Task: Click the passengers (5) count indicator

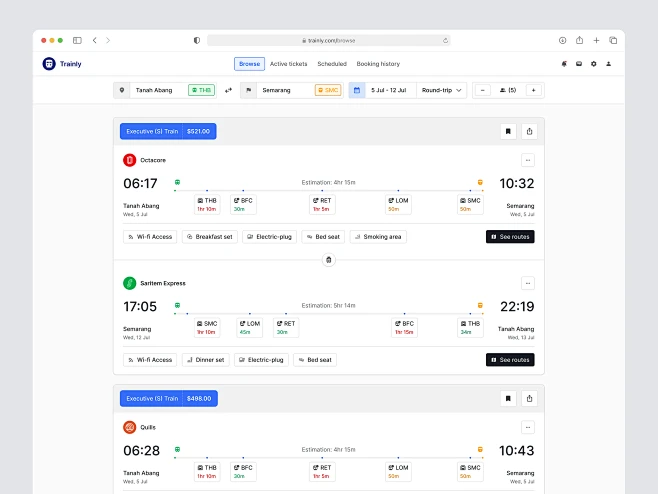Action: click(x=508, y=90)
